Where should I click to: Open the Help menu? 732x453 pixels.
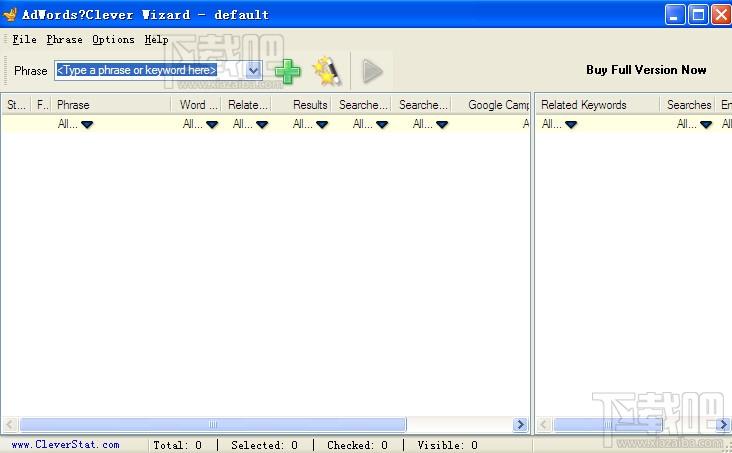(x=156, y=40)
